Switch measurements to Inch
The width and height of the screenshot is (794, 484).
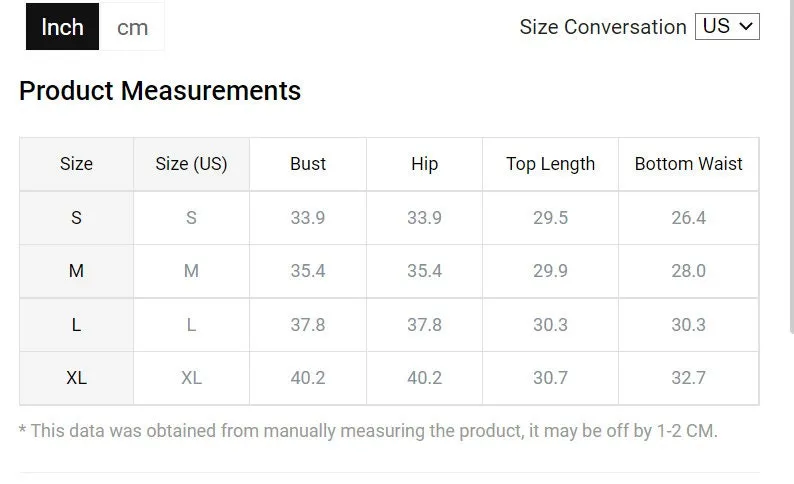(62, 27)
